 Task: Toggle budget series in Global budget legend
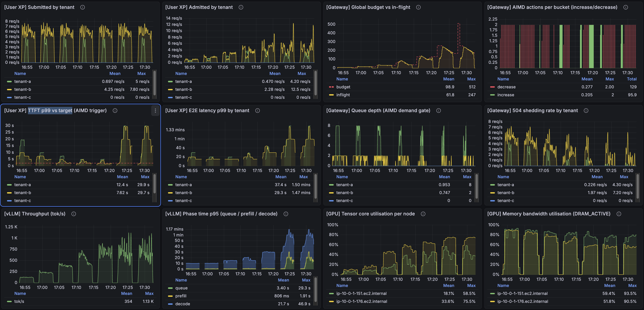pos(343,87)
